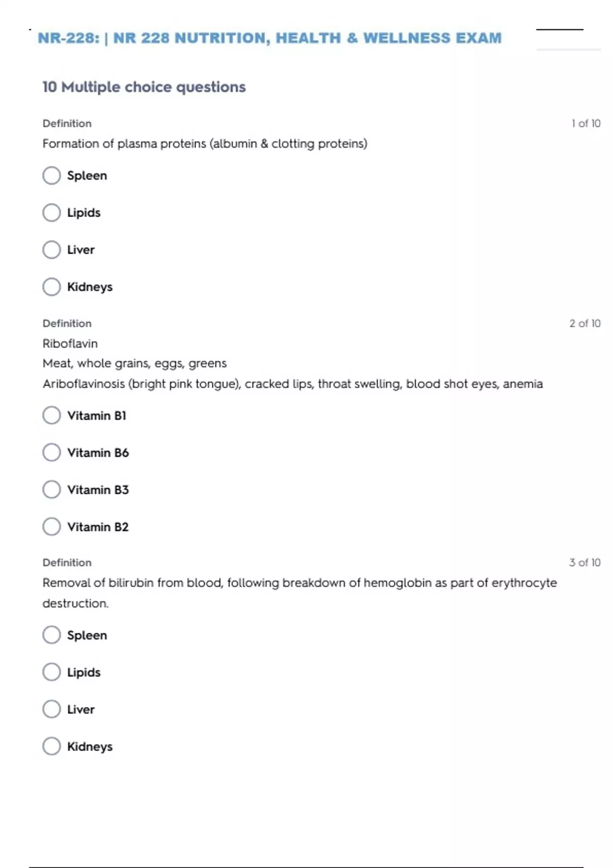Viewport: 613px width, 868px height.
Task: Select Kidneys for the plasma proteins question
Action: click(x=52, y=287)
